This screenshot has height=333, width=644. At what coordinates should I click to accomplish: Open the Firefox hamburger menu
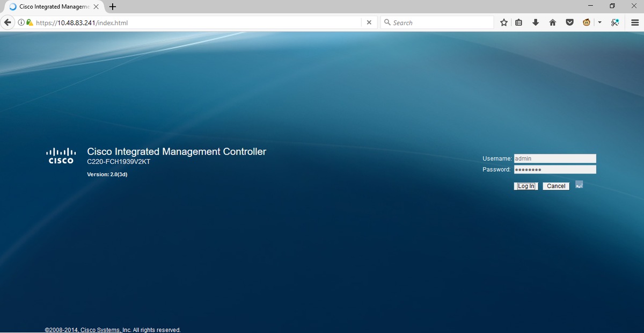coord(634,23)
